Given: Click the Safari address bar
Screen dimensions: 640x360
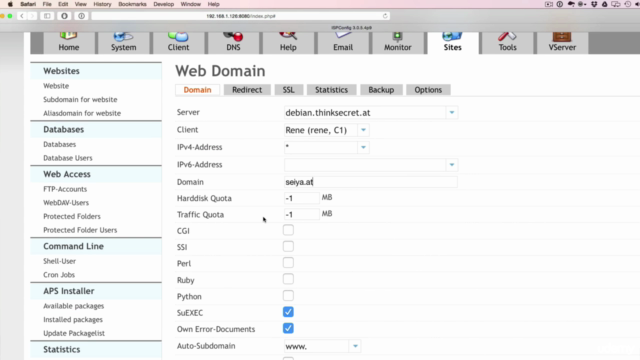Looking at the screenshot, I should click(x=240, y=16).
